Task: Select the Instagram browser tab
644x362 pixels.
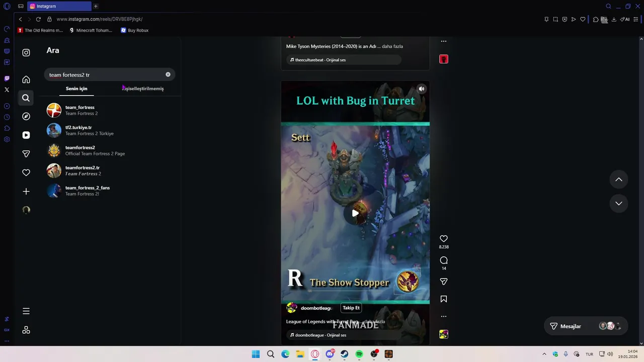Action: click(x=59, y=6)
